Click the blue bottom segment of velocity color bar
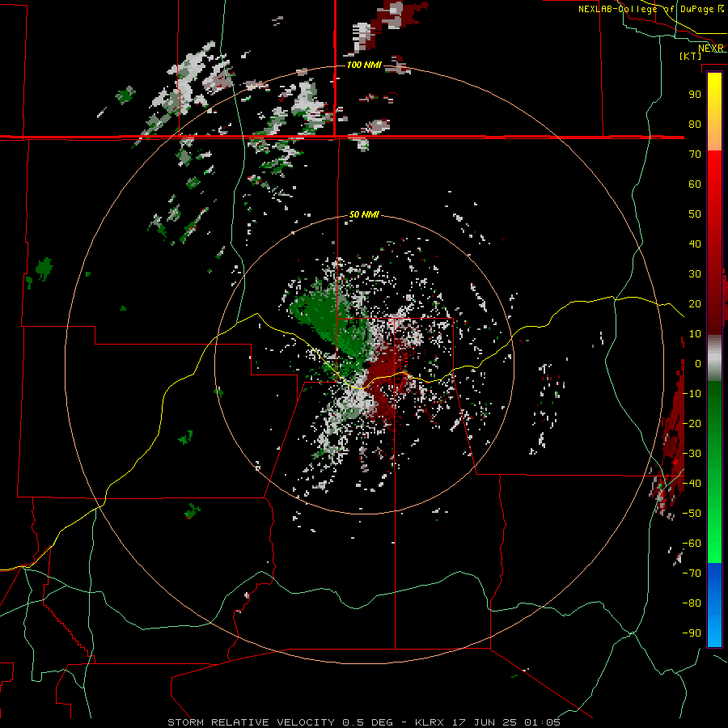 pos(714,604)
